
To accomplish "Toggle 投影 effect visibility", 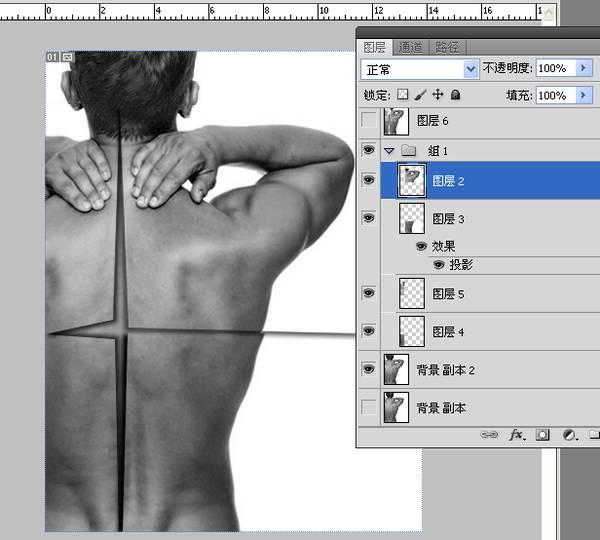I will 439,264.
